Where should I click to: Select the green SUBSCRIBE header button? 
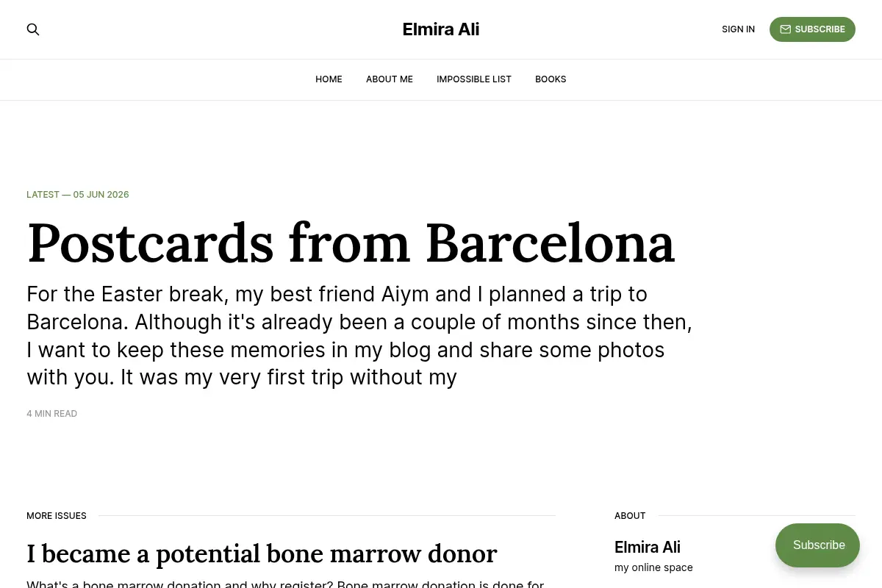pos(812,29)
